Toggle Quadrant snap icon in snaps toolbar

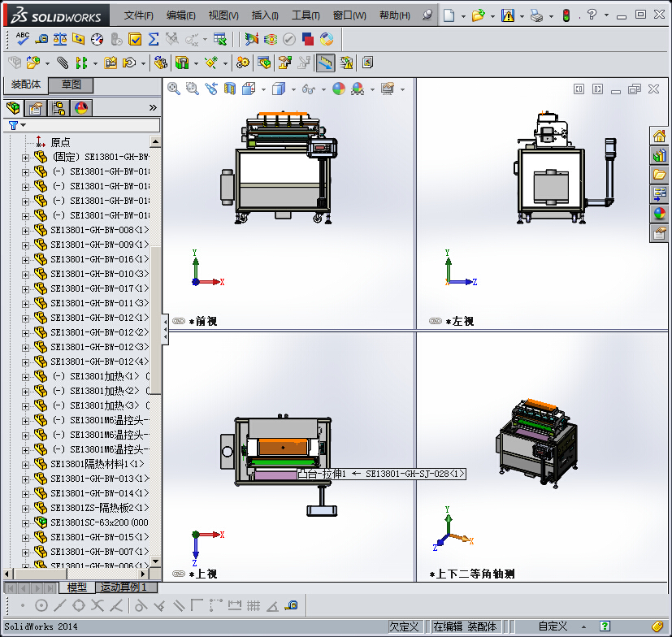tap(79, 605)
